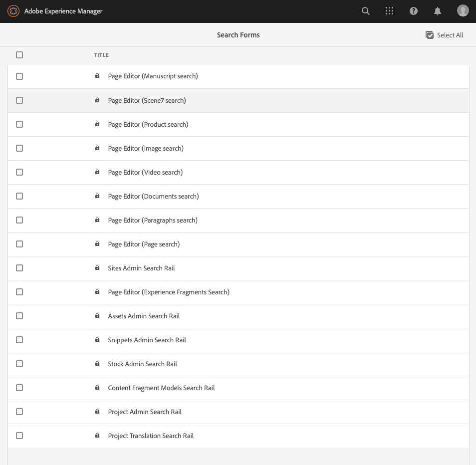Select the Snippets Admin Search Rail row
476x465 pixels.
(x=238, y=340)
